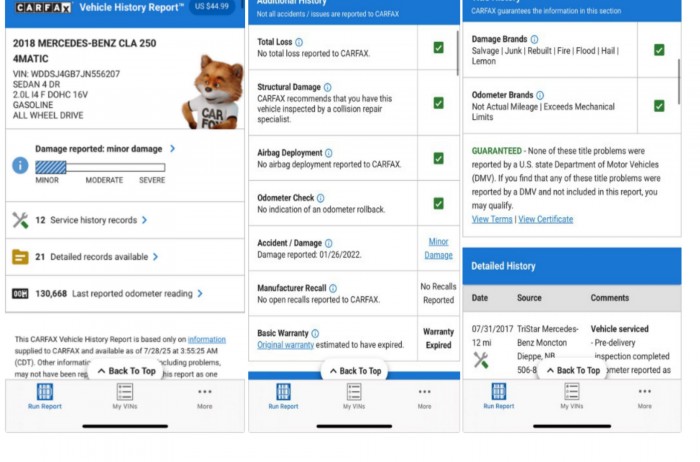Click the Vehicle serviced comment text
700x462 pixels.
[x=620, y=329]
